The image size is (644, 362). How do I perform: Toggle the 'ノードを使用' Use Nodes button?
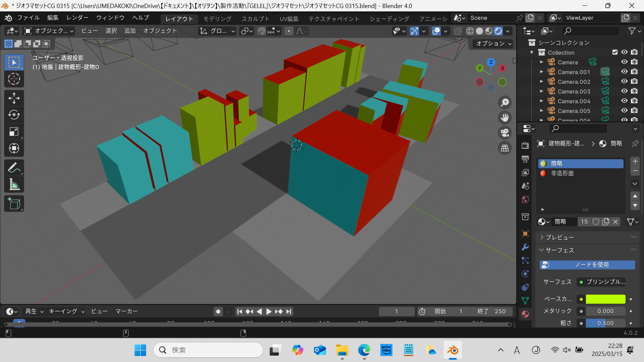pos(587,265)
